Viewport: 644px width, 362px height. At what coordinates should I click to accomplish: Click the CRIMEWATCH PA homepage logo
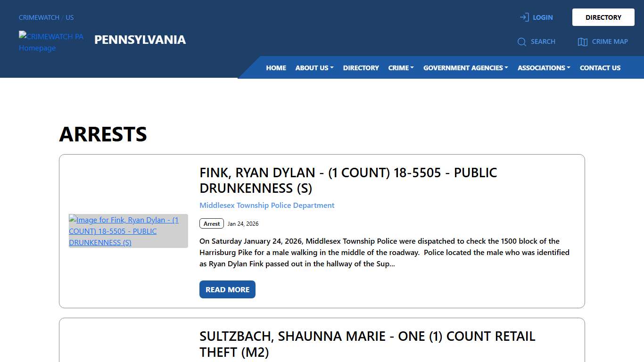click(51, 42)
